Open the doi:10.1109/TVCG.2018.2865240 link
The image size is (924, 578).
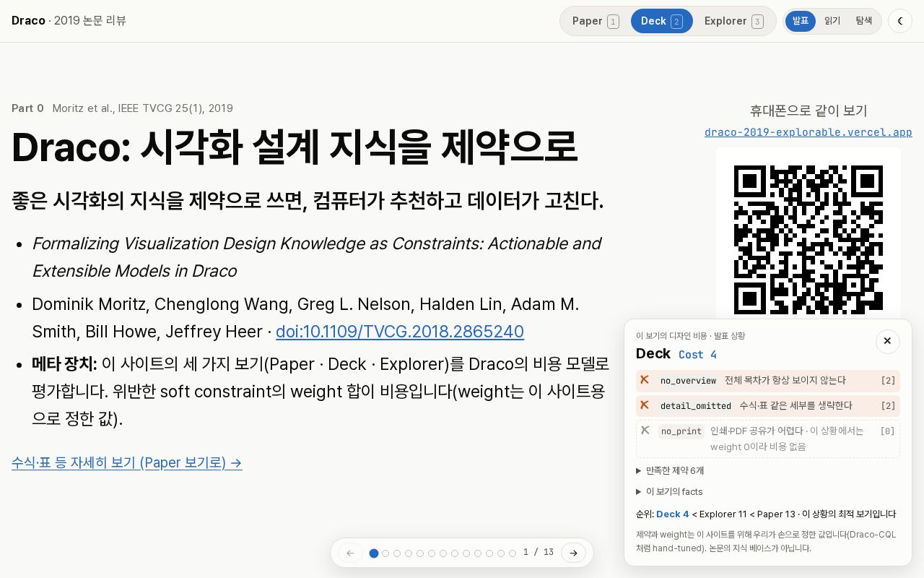[x=400, y=332]
